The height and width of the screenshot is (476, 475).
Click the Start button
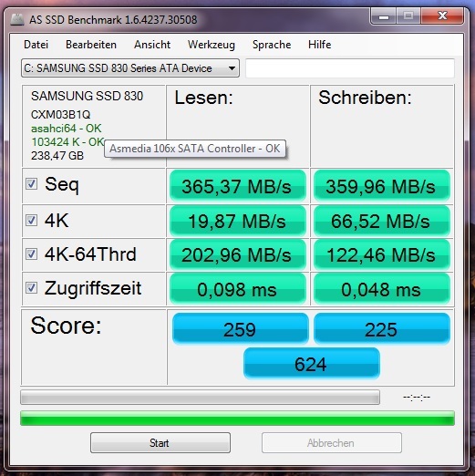point(160,443)
